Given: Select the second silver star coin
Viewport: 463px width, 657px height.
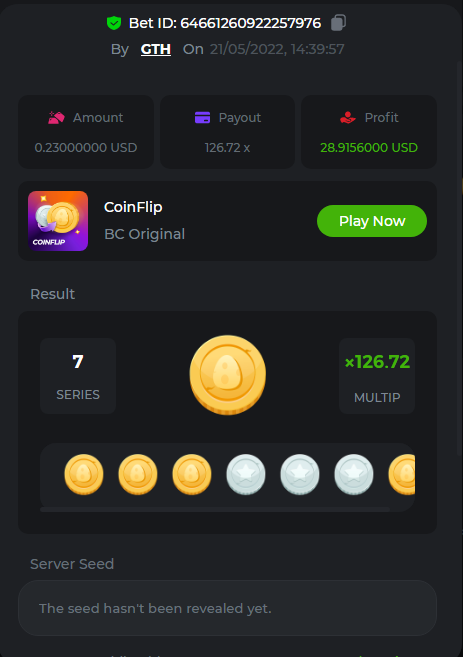Looking at the screenshot, I should tap(300, 474).
